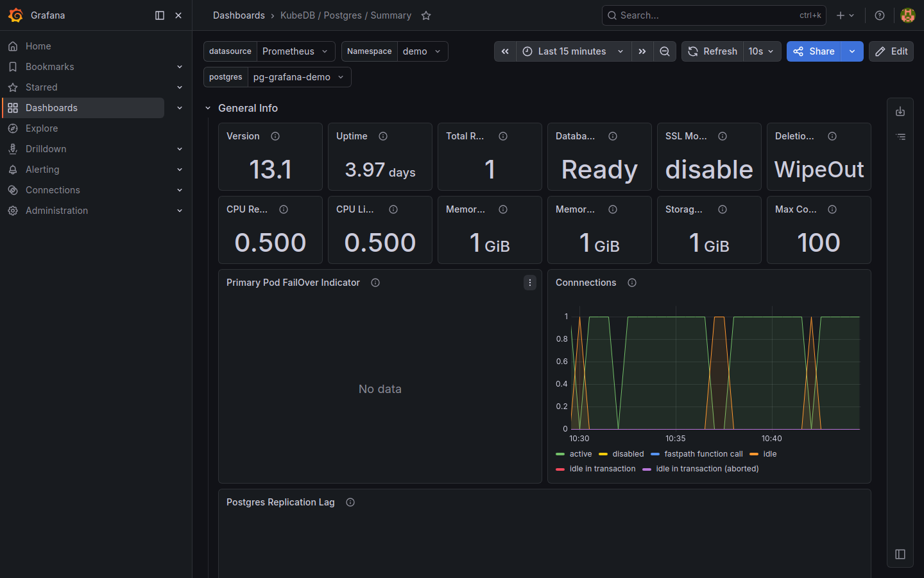
Task: Open the plus new menu
Action: coord(845,15)
